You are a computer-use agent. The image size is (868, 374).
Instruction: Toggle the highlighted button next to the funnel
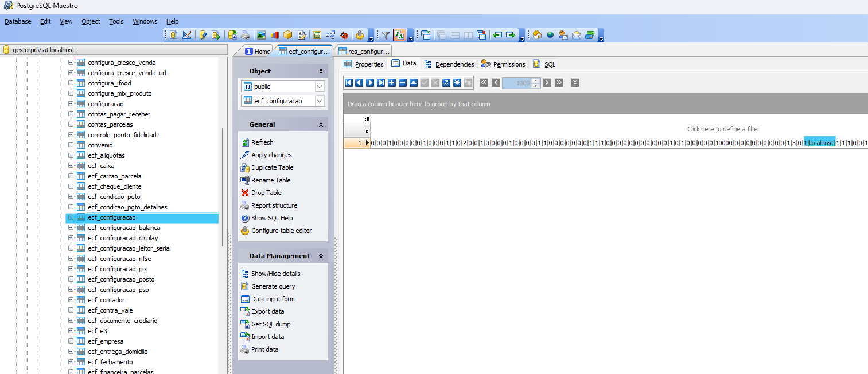[400, 35]
